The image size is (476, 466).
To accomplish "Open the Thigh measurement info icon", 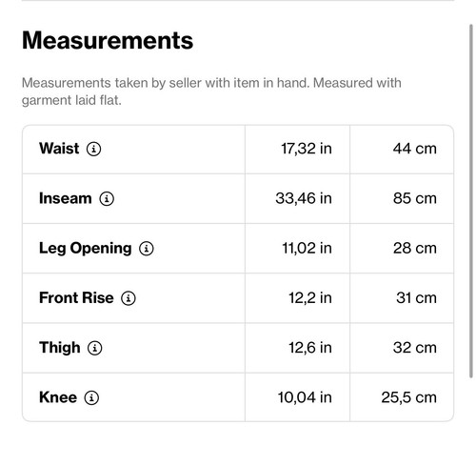I will 94,348.
